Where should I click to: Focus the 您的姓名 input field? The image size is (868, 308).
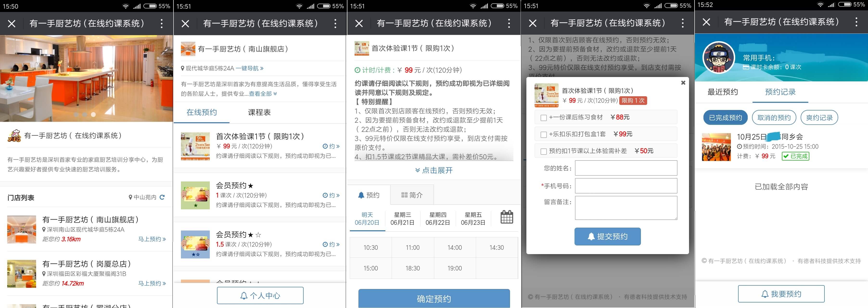[626, 168]
